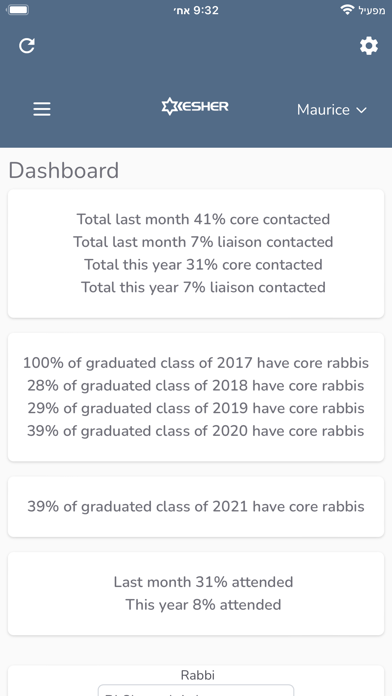Tap the battery indicator in the status bar
The height and width of the screenshot is (696, 392).
[x=18, y=10]
